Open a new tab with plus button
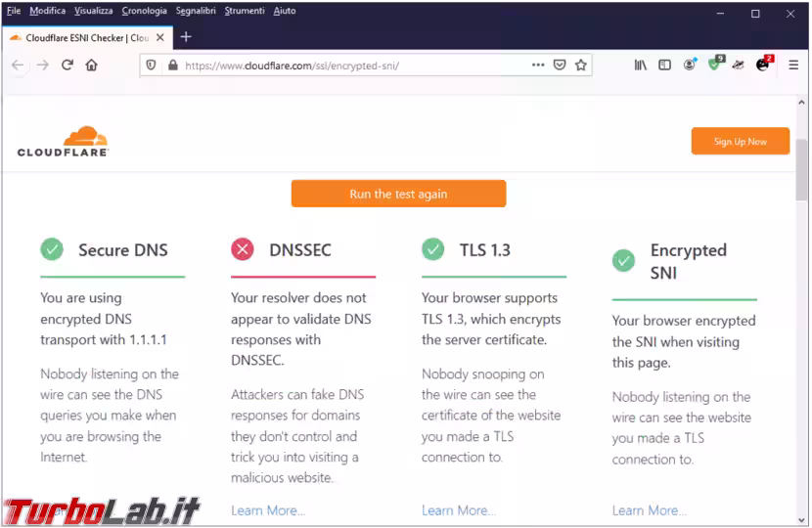The height and width of the screenshot is (528, 812). pyautogui.click(x=186, y=37)
